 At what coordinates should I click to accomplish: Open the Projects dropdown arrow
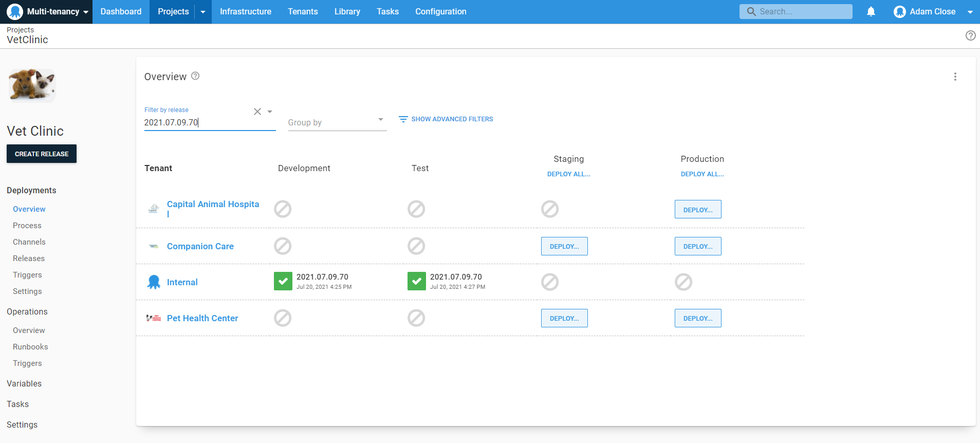(203, 12)
